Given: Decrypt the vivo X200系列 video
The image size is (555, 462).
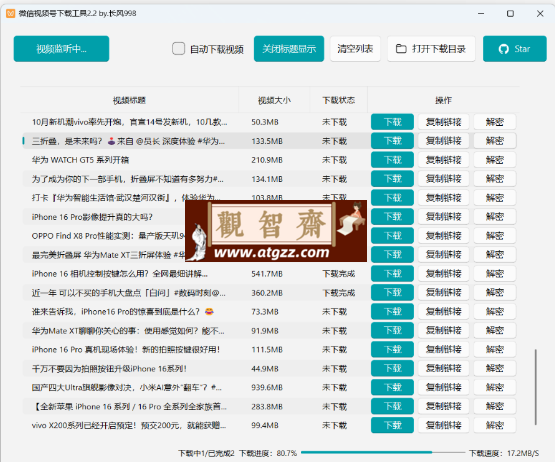Looking at the screenshot, I should coord(494,425).
